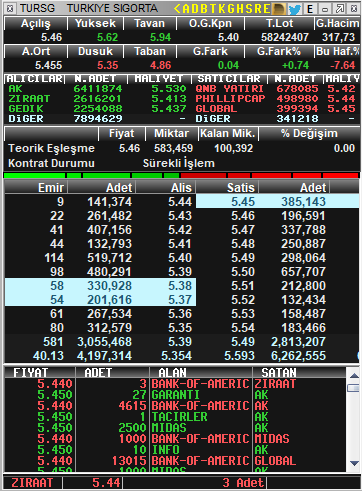Click the Alis header in the order book
The width and height of the screenshot is (362, 491).
tap(165, 188)
